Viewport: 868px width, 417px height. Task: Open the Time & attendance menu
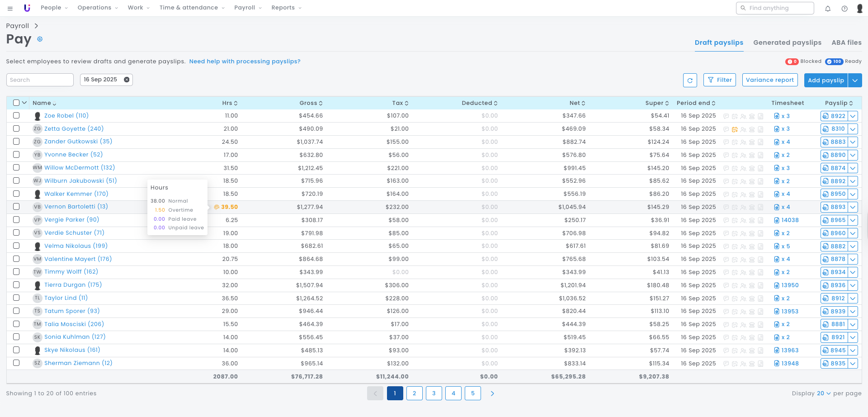coord(192,8)
